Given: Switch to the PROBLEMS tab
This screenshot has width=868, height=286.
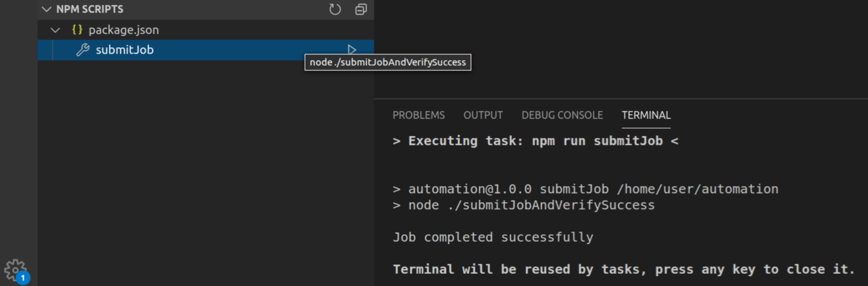Looking at the screenshot, I should pos(419,115).
